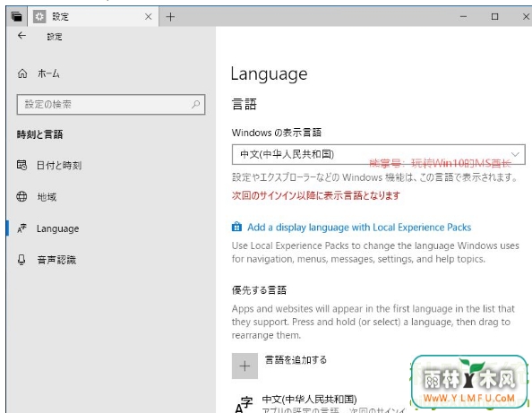Click the red 次回のサインイン notice text

tap(316, 195)
